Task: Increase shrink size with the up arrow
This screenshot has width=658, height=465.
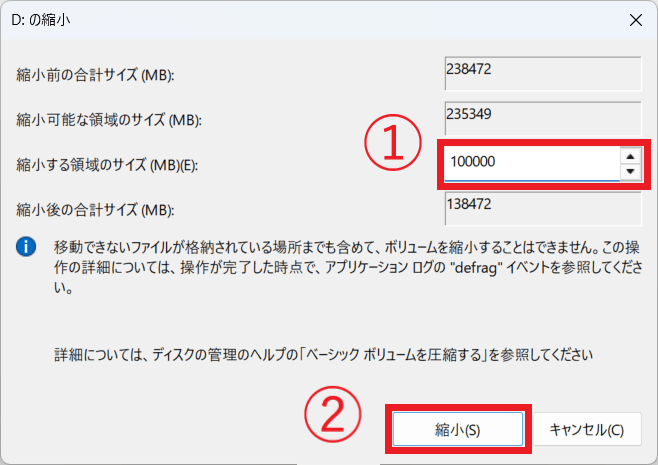Action: coord(629,155)
